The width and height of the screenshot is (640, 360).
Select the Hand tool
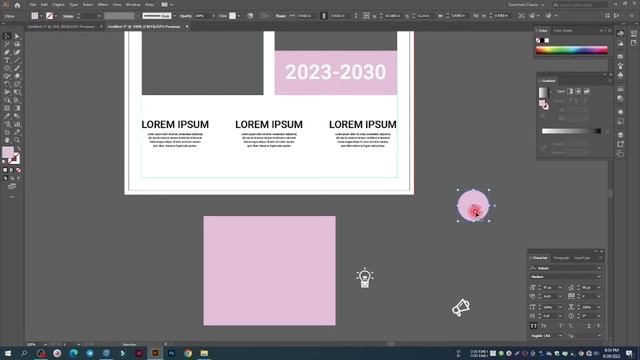pos(7,140)
